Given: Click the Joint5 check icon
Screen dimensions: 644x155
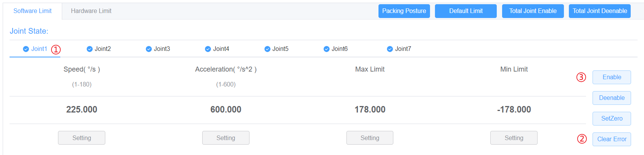Looking at the screenshot, I should point(267,49).
